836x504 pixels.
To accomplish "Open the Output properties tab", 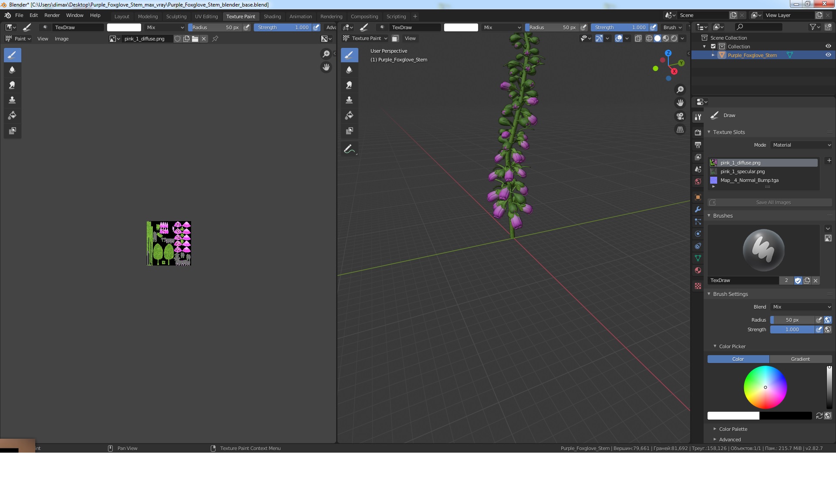I will pos(698,144).
